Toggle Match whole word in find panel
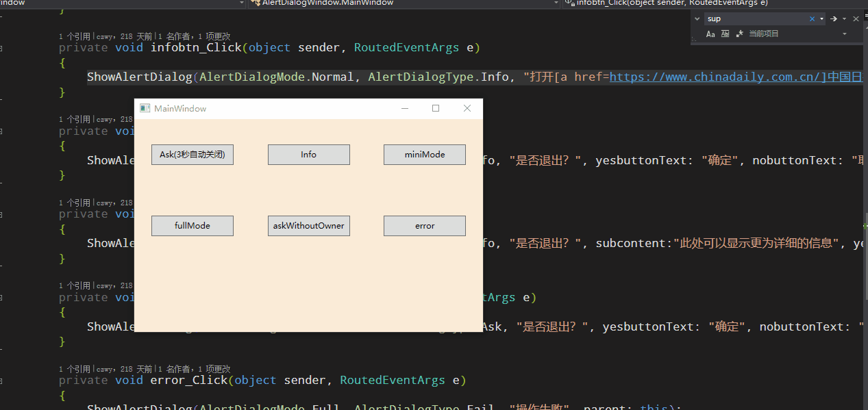868x410 pixels. click(x=725, y=34)
